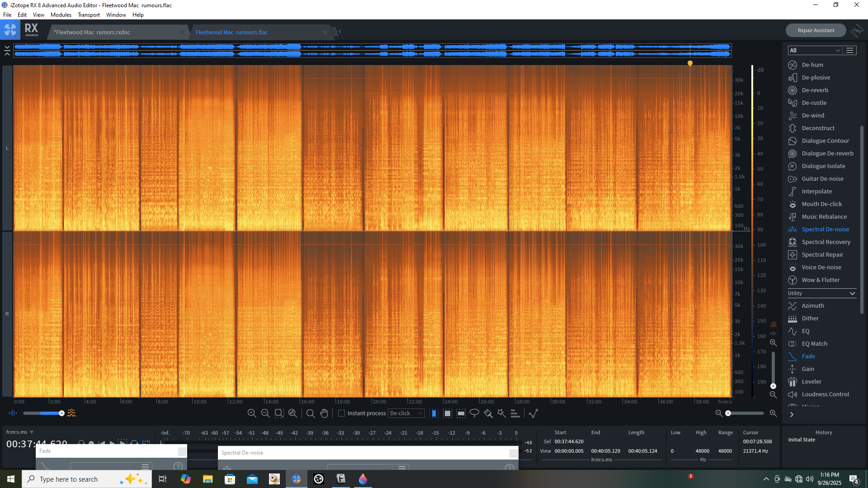Click the Repair Assistant button

(816, 30)
